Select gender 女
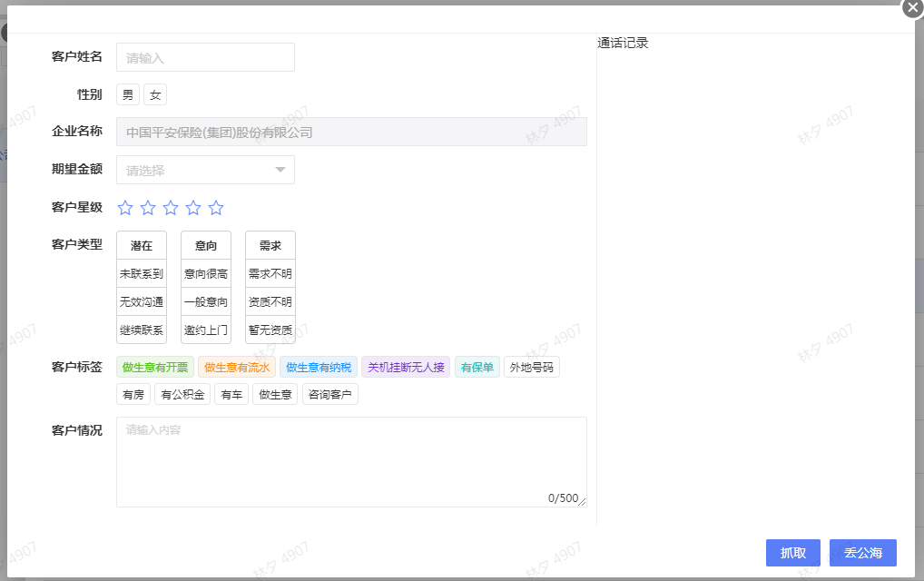Screen dimensions: 924x581 [x=155, y=94]
